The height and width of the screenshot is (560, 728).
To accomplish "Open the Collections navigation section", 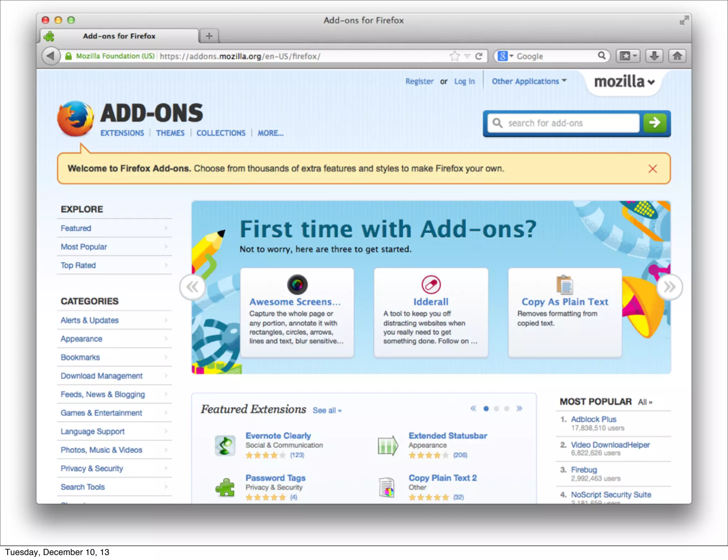I will click(x=221, y=133).
